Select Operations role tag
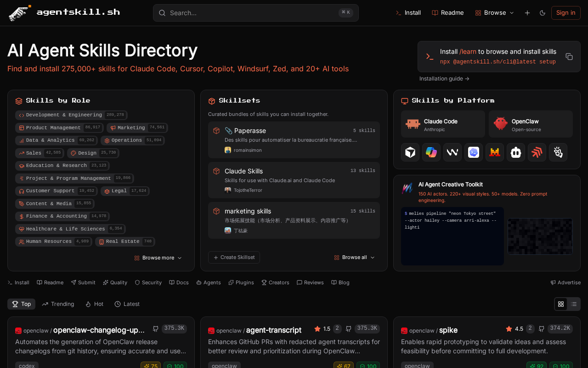This screenshot has width=588, height=368. 133,140
